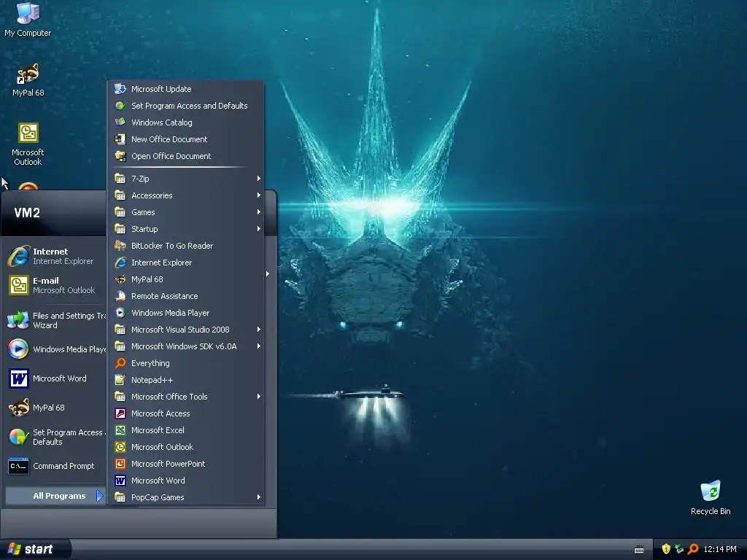Open Microsoft Update from All Programs
Image resolution: width=747 pixels, height=560 pixels.
coord(186,89)
